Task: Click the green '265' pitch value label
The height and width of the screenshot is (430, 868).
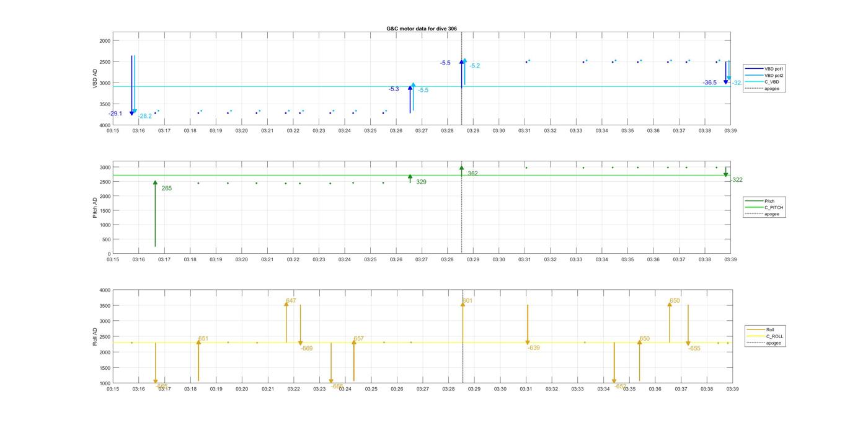Action: (x=167, y=188)
